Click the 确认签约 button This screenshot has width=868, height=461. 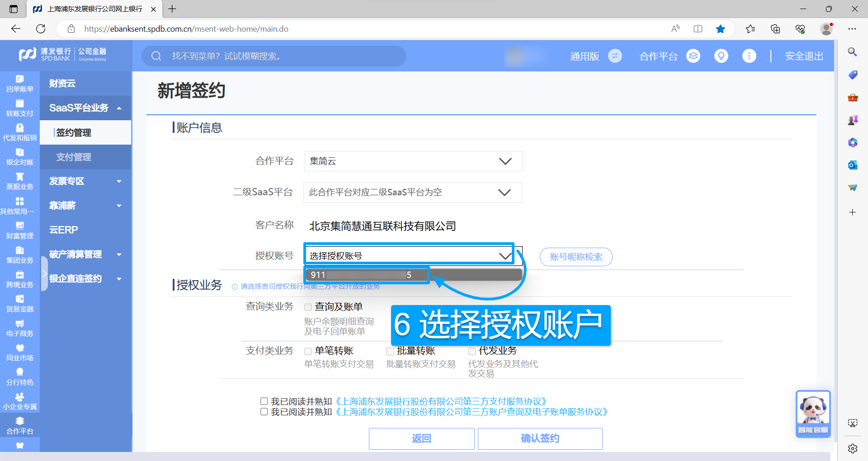(540, 438)
